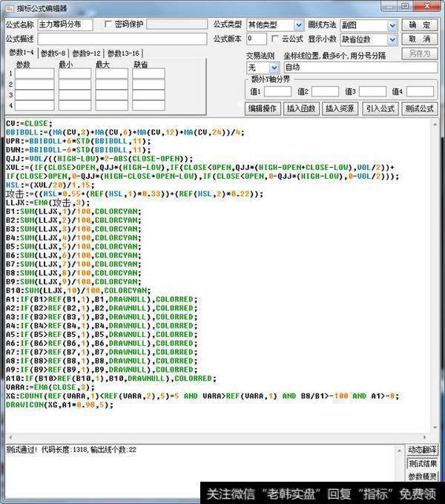Viewport: 445px width, 504px height.
Task: Click the 坐标线位置 field showing 自动
Action: (x=360, y=68)
